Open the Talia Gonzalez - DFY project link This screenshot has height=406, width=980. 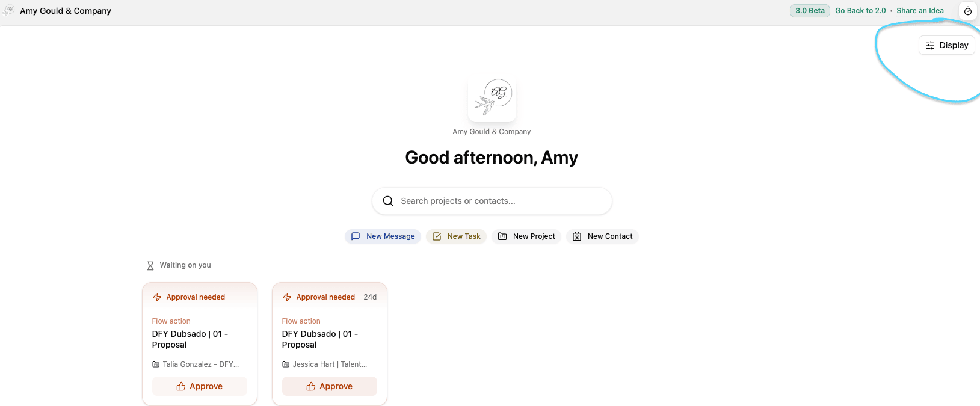point(200,364)
